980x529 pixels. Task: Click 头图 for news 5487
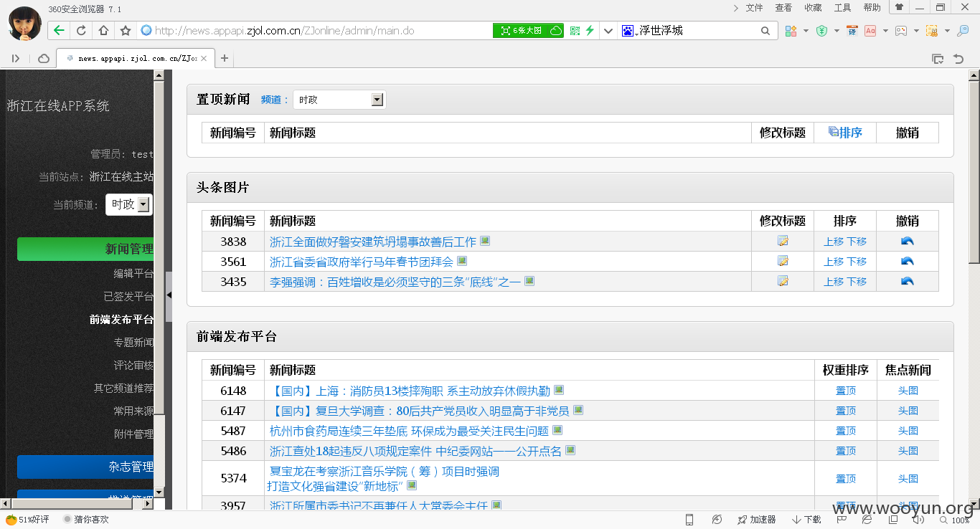tap(908, 431)
